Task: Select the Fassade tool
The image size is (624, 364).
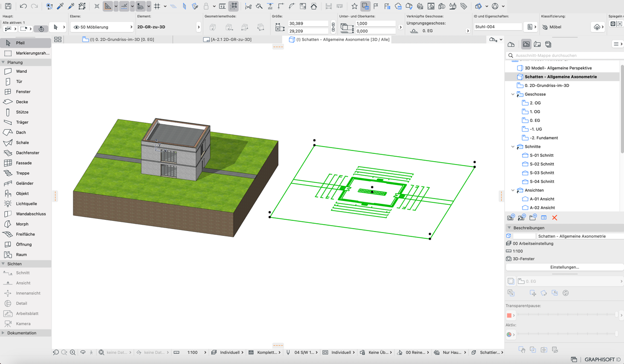Action: [26, 163]
